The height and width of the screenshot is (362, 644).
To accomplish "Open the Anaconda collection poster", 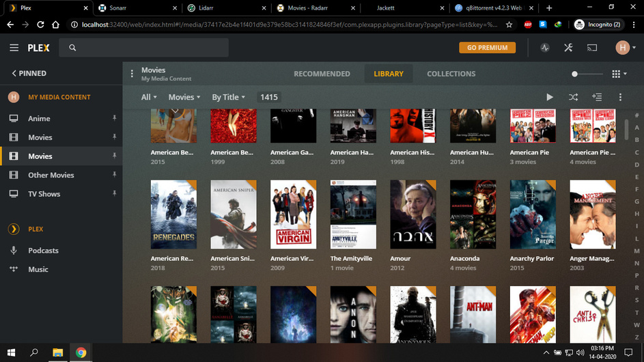I will [473, 214].
